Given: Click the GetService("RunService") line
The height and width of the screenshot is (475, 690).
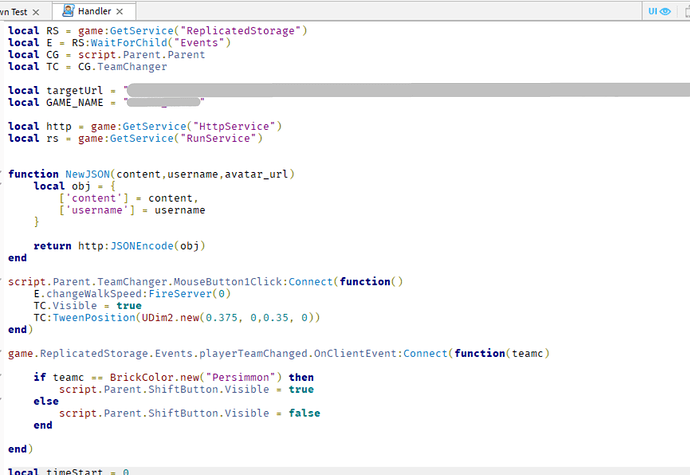Looking at the screenshot, I should [x=135, y=138].
